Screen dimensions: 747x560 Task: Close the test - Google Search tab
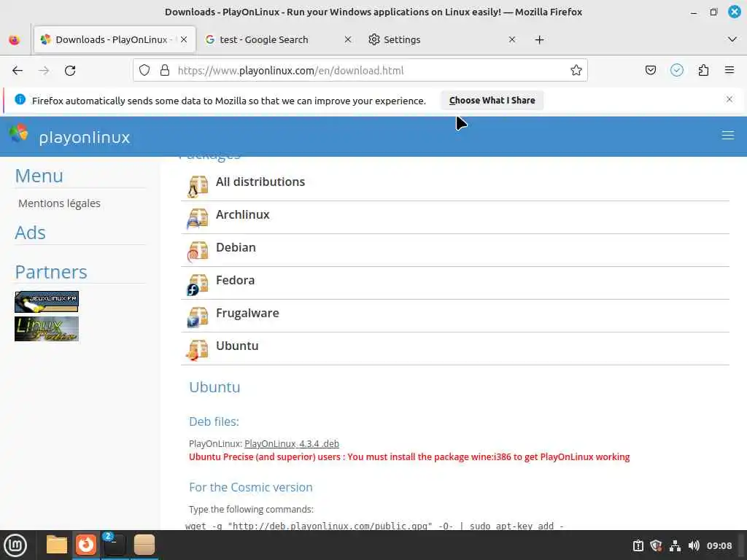[x=348, y=39]
